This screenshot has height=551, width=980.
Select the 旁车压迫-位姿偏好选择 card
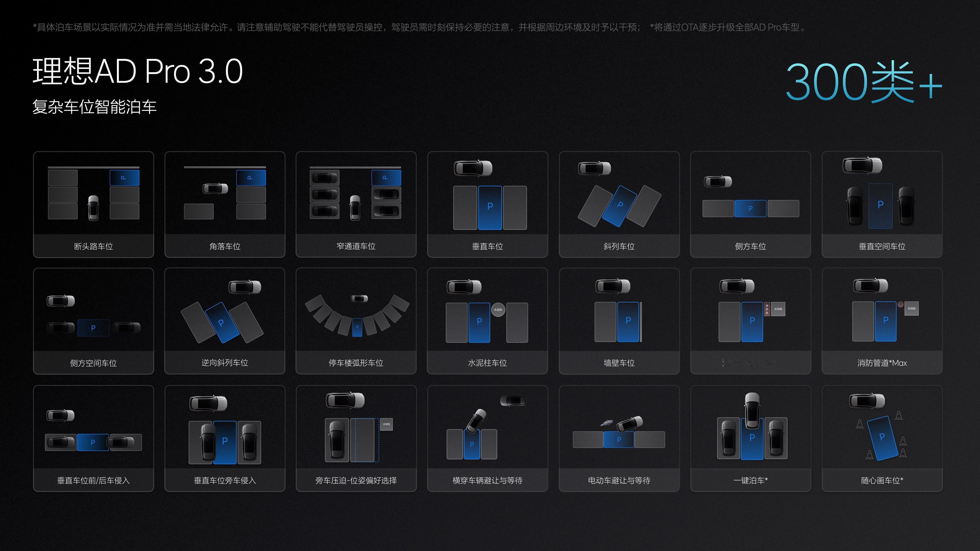356,439
